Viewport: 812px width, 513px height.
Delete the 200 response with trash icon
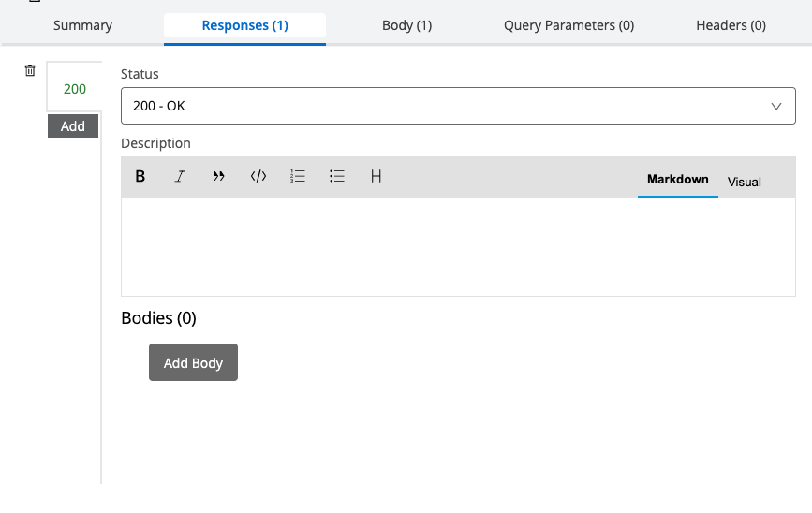[30, 71]
